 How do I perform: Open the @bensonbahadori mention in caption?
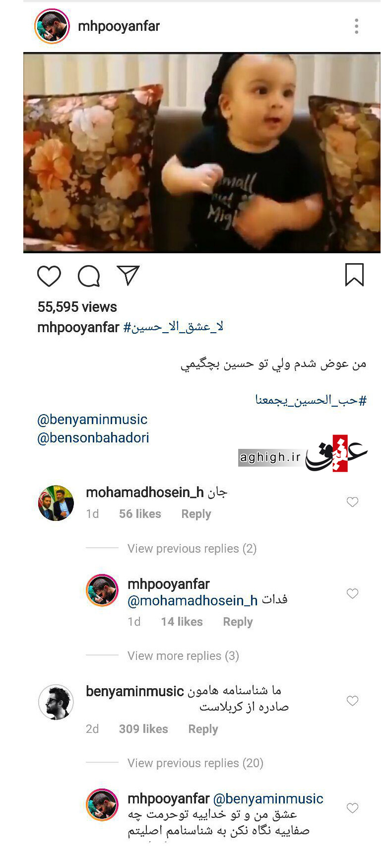[93, 437]
